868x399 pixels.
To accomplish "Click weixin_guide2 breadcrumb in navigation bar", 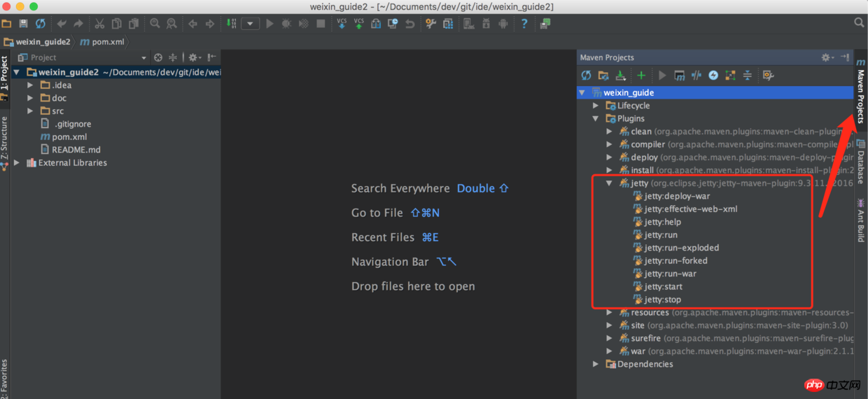I will point(37,42).
